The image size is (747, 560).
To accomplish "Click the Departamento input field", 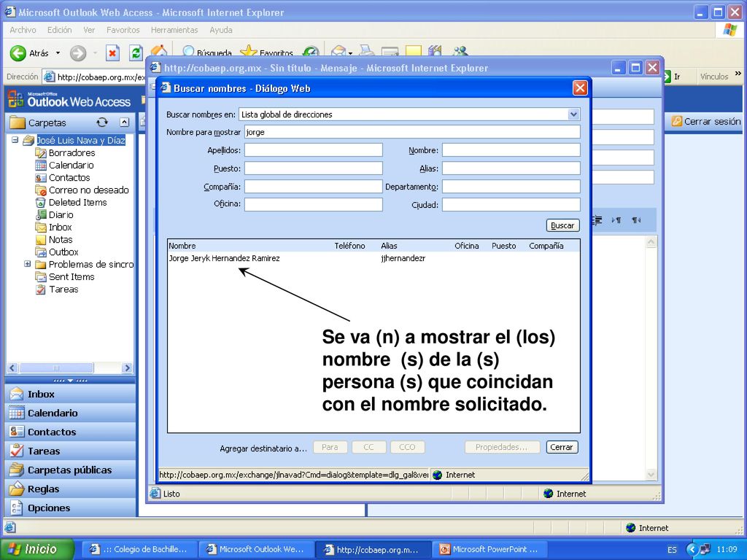I will 511,186.
